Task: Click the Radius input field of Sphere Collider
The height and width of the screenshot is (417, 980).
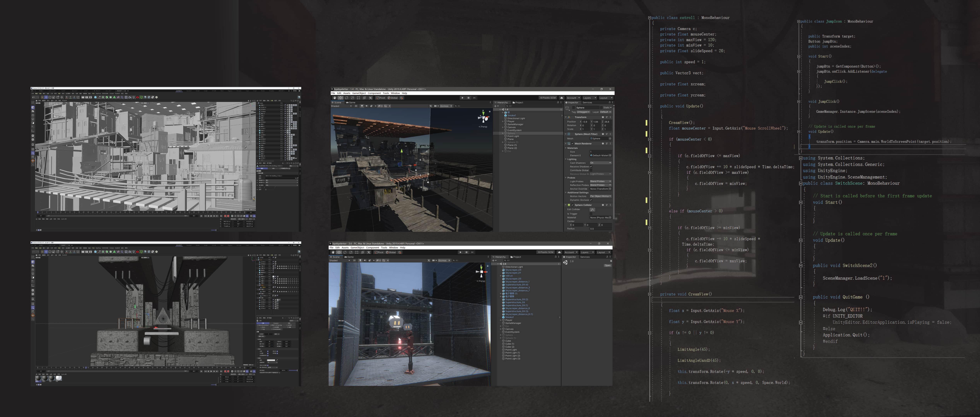Action: pos(600,229)
